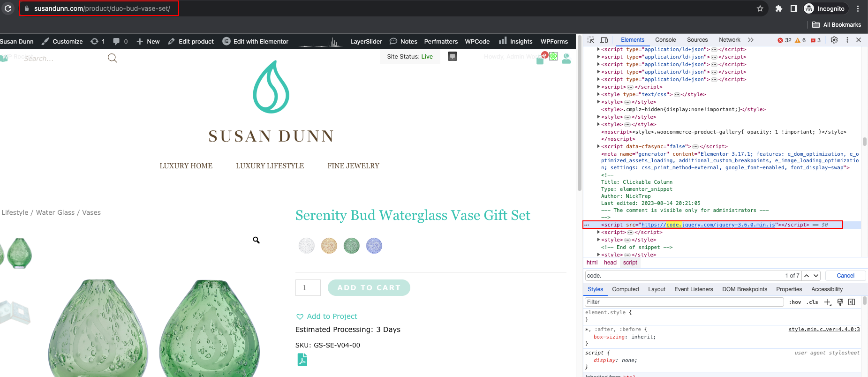Open the 3 issues counter
Screen dimensions: 868x377
815,40
